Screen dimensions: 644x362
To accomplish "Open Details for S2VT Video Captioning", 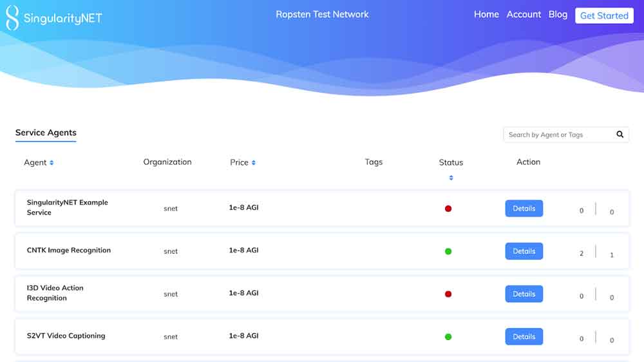I will pos(524,337).
